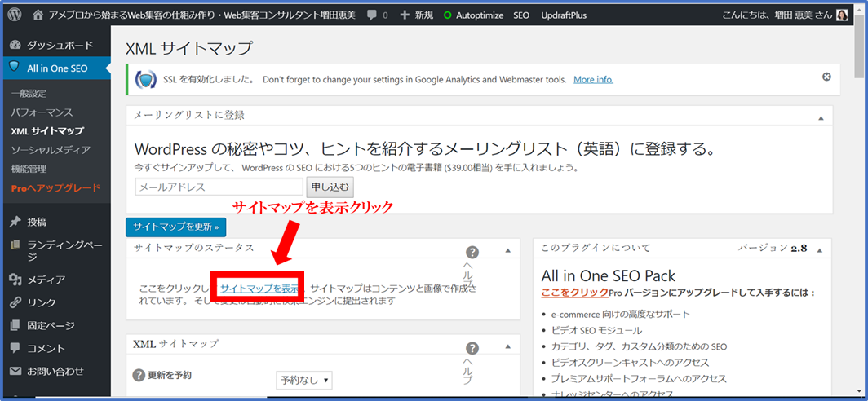Open the site home icon link
This screenshot has height=401, width=868.
38,15
